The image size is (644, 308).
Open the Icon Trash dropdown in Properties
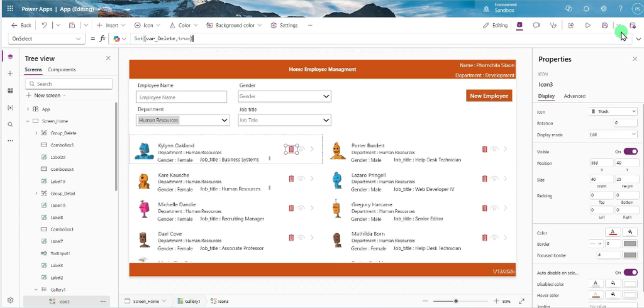613,112
